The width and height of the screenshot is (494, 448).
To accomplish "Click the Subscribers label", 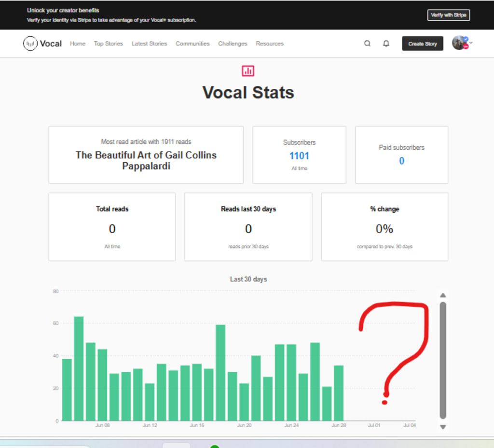I will (299, 142).
